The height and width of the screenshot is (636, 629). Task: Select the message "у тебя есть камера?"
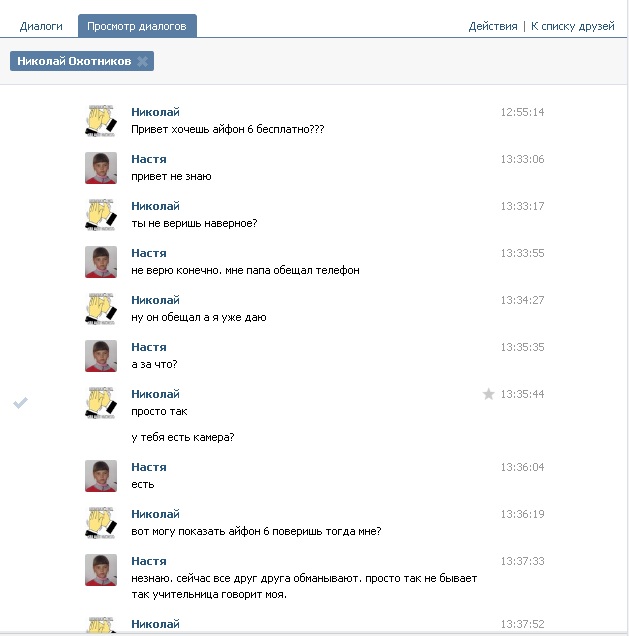[x=182, y=437]
